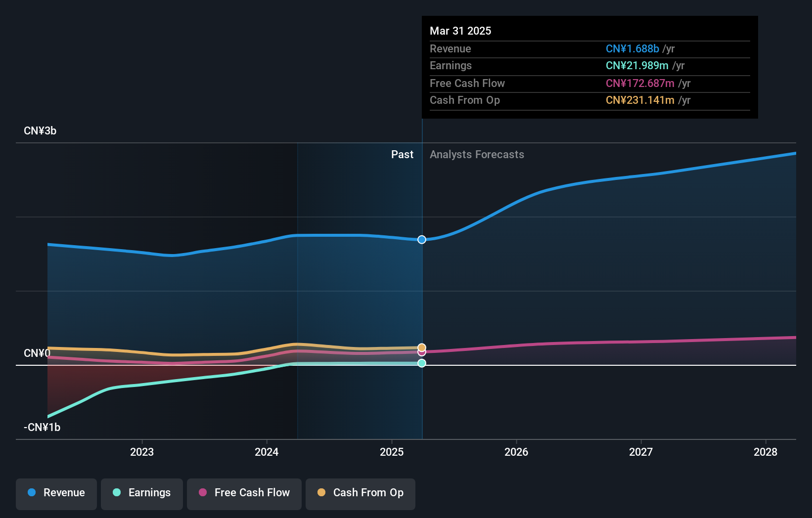Toggle the Revenue series visibility
Screen dimensions: 812x518
click(56, 493)
